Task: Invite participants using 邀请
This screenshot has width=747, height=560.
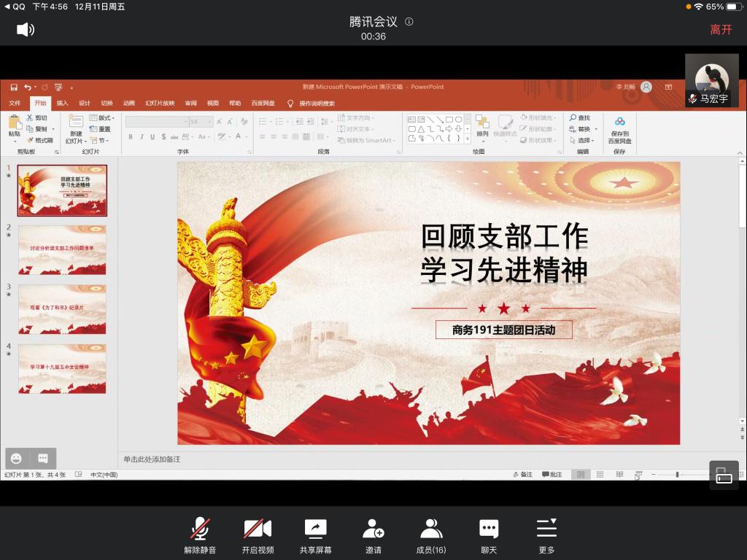Action: tap(373, 536)
